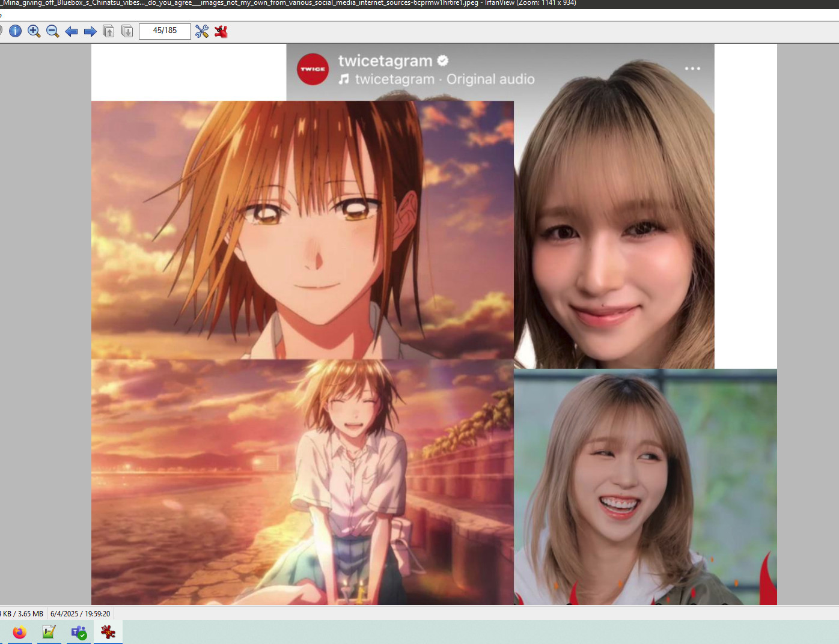839x644 pixels.
Task: Open the image information dialog
Action: (16, 31)
